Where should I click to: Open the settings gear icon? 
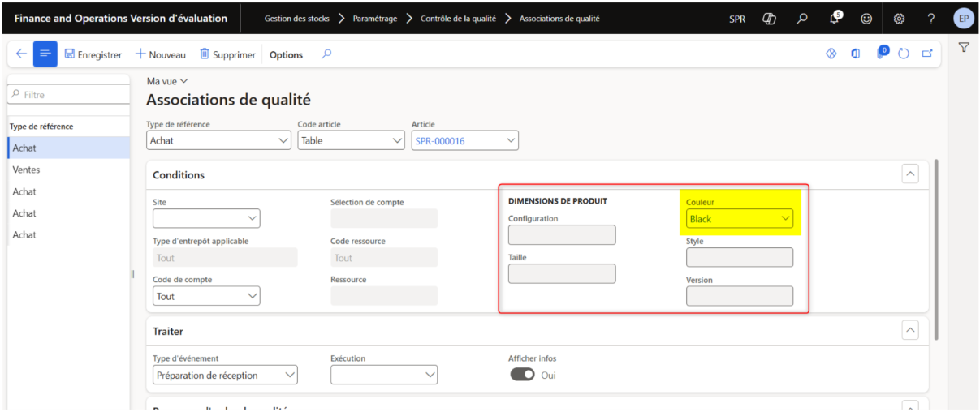click(899, 18)
